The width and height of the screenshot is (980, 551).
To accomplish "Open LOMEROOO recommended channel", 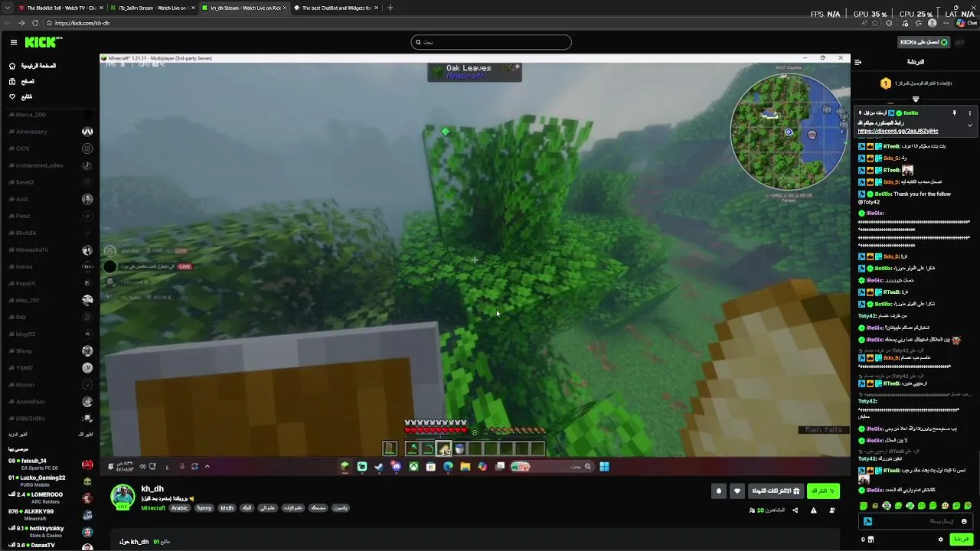I will 51,497.
